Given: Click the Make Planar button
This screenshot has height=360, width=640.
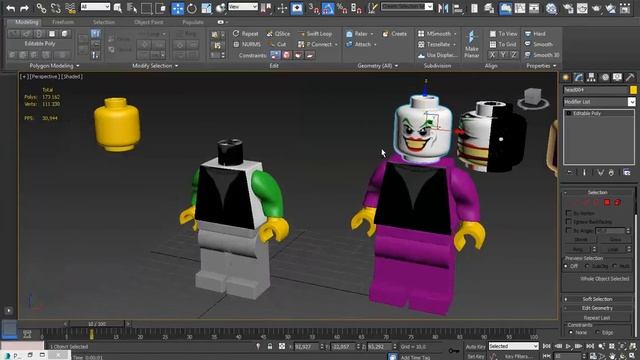Looking at the screenshot, I should [471, 44].
